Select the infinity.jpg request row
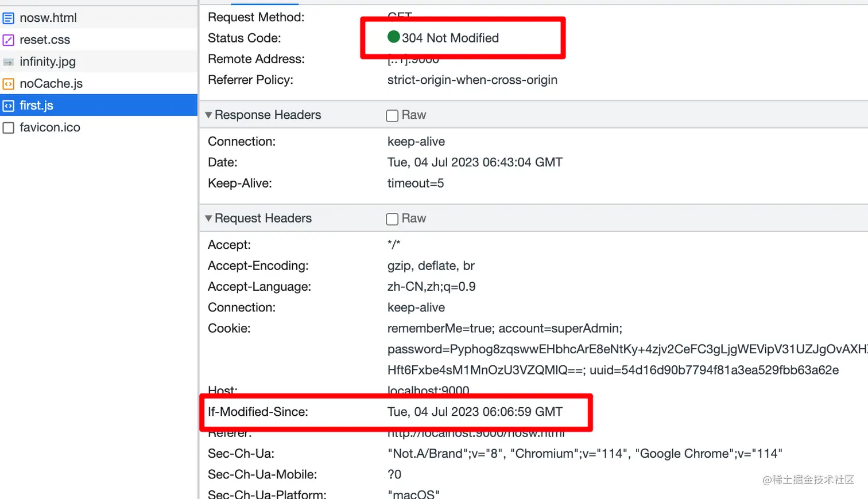Image resolution: width=868 pixels, height=499 pixels. [x=99, y=61]
